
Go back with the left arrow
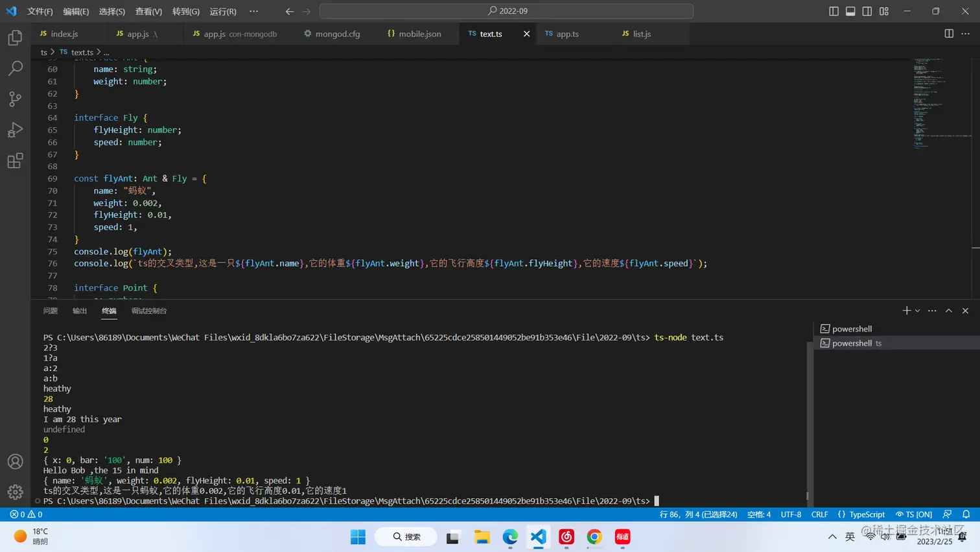(290, 11)
